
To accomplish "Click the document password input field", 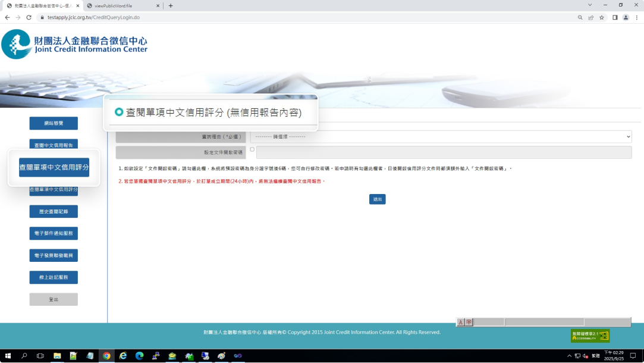I will pyautogui.click(x=444, y=152).
